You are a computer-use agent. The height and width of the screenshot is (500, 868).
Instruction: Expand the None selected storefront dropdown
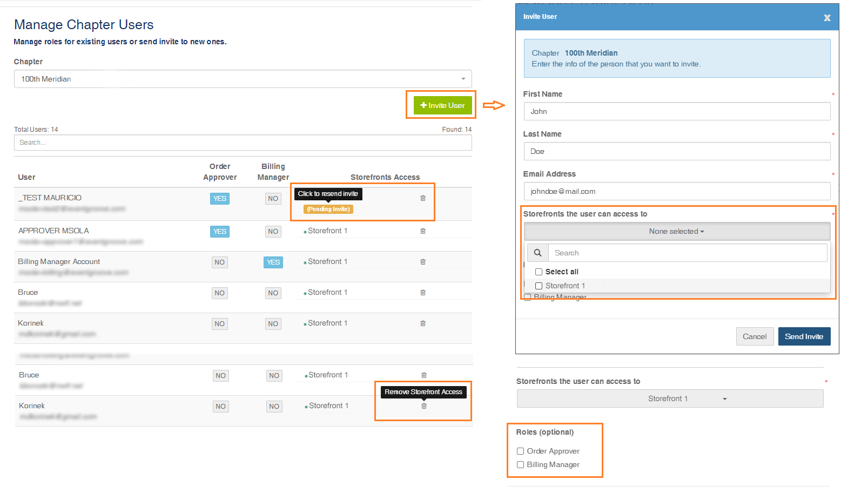click(x=677, y=231)
